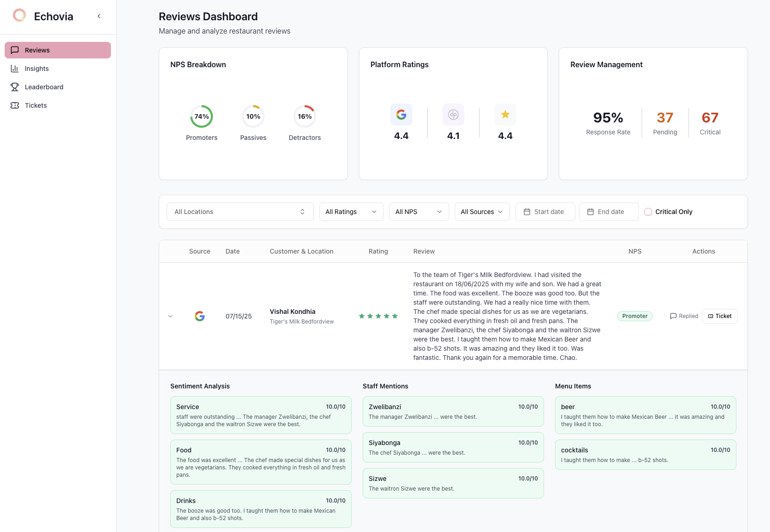Image resolution: width=770 pixels, height=532 pixels.
Task: Click the beer menu item card
Action: [x=646, y=415]
